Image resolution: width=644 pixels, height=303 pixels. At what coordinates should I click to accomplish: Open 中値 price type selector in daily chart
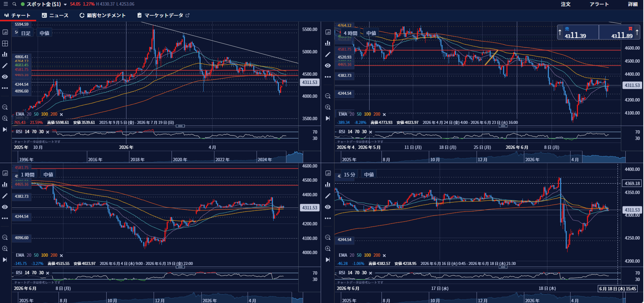(x=44, y=33)
